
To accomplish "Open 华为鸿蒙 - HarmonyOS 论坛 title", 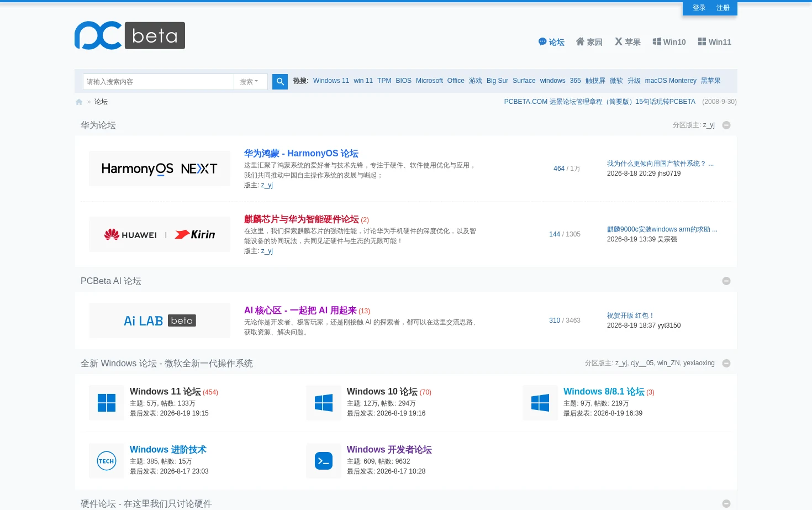I will [x=301, y=154].
